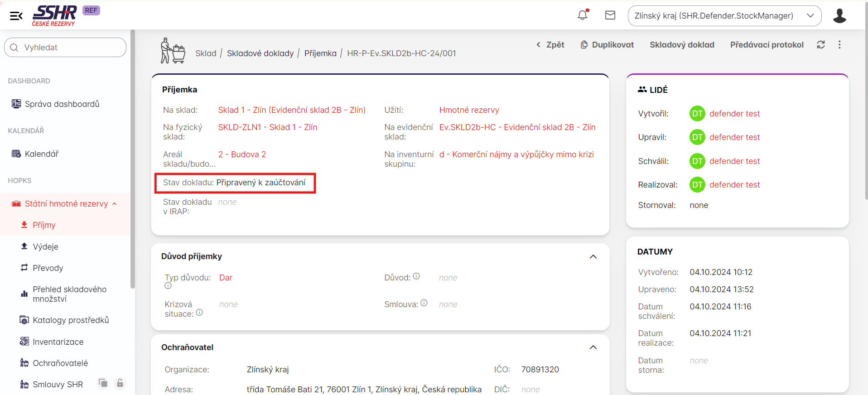Click info icon next to Smlouva

424,303
